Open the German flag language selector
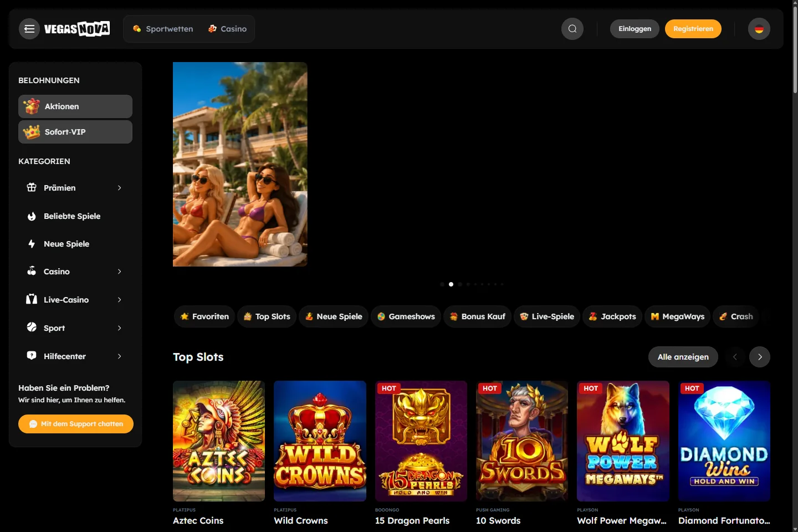 tap(759, 29)
